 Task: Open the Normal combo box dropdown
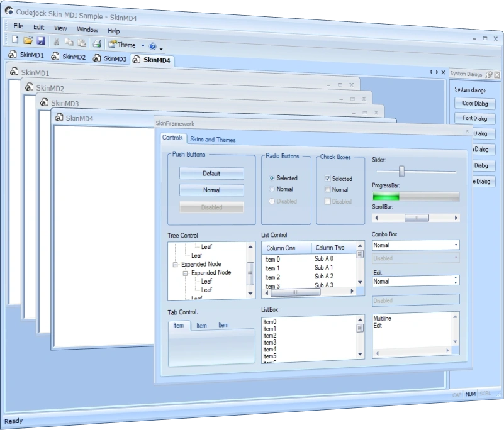pos(456,245)
